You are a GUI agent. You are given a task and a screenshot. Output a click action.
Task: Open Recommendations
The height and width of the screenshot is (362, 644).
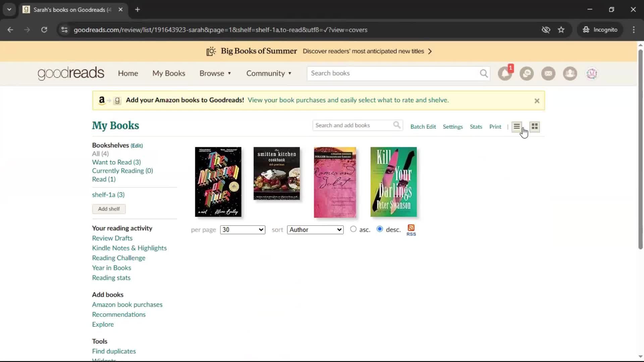[119, 315]
